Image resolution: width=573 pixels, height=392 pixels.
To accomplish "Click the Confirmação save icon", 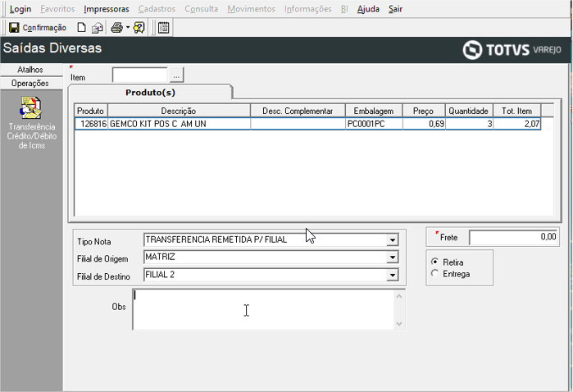I will pos(14,28).
